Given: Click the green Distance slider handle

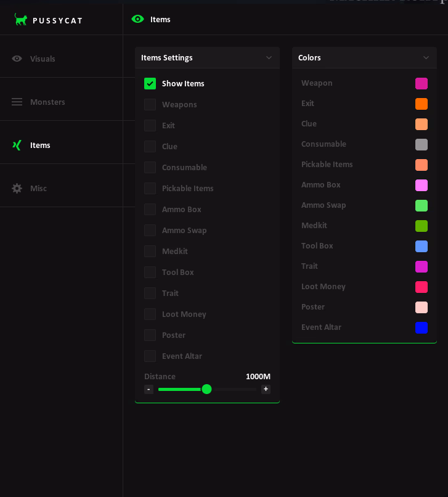Looking at the screenshot, I should point(206,389).
